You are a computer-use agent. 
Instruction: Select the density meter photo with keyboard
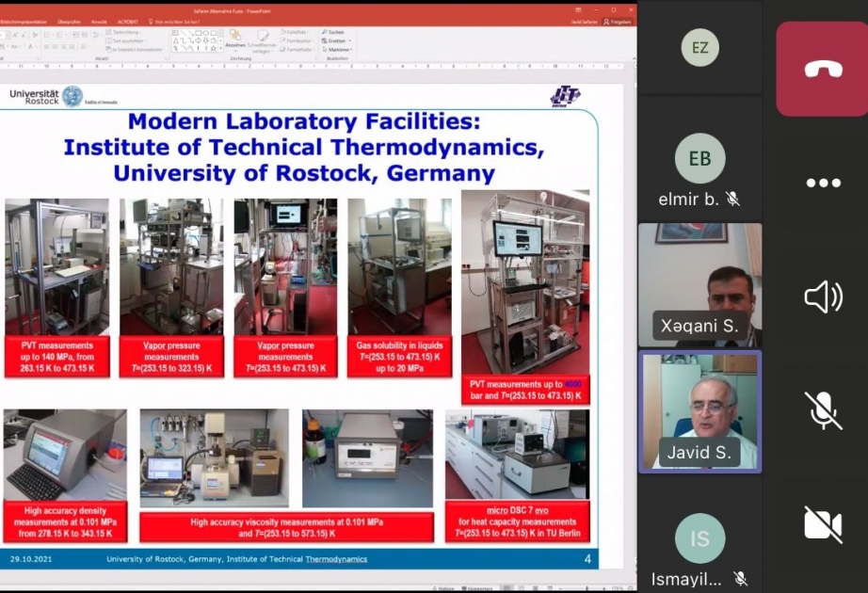[65, 456]
